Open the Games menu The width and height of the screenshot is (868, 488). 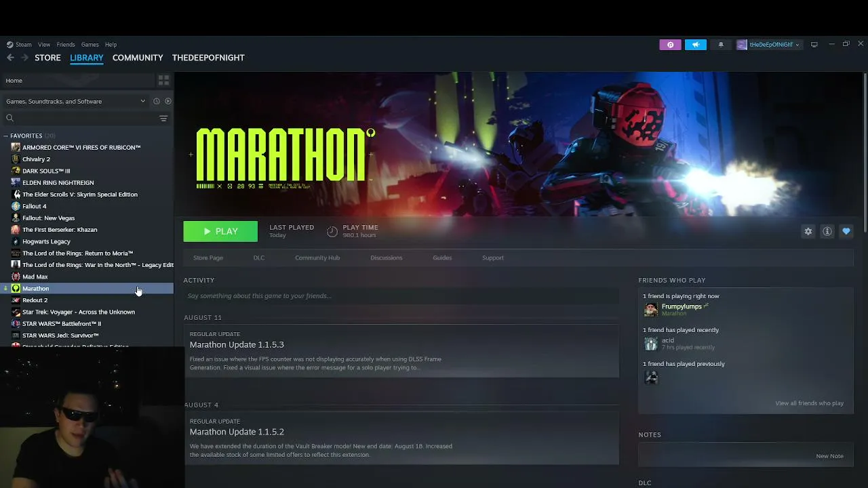click(x=90, y=45)
